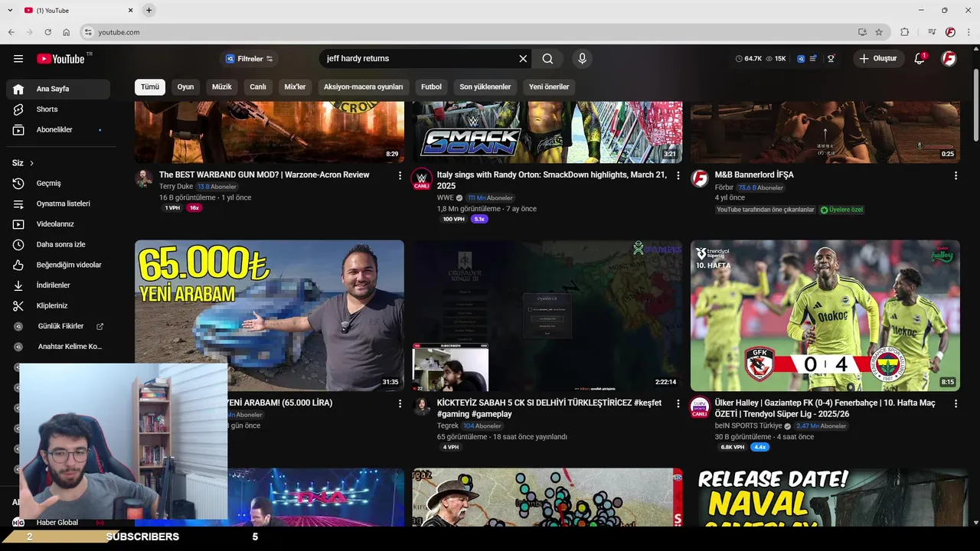Open options for Italy sings video
980x551 pixels.
pos(678,175)
